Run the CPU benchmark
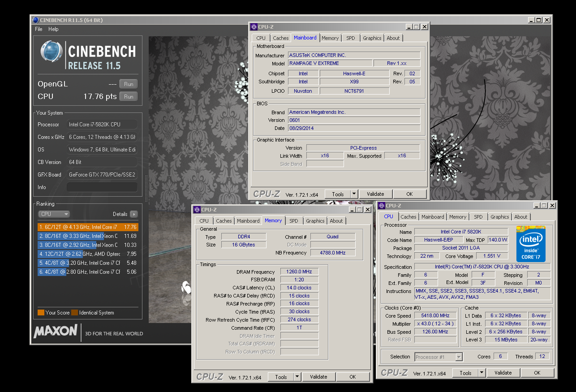 [129, 96]
